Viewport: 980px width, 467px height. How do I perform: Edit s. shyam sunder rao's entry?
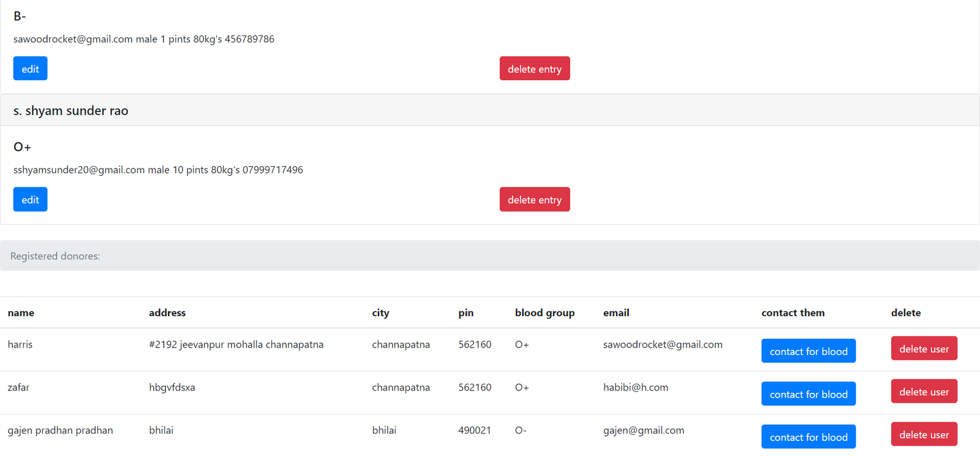[x=30, y=200]
